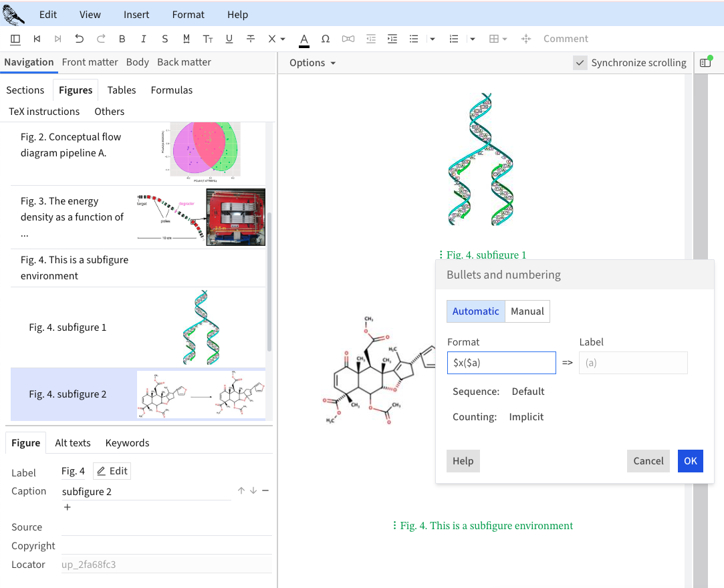Screen dimensions: 724x588
Task: Click the text color button
Action: coord(304,39)
